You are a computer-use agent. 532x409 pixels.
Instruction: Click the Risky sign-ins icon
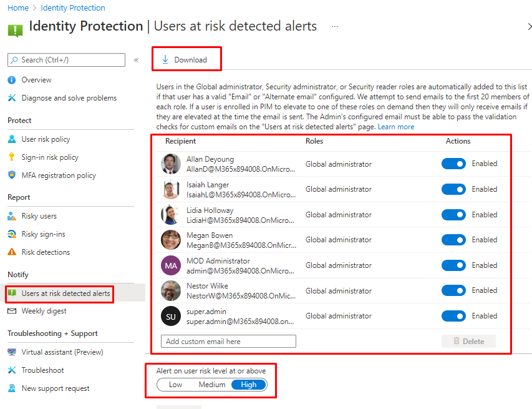11,234
